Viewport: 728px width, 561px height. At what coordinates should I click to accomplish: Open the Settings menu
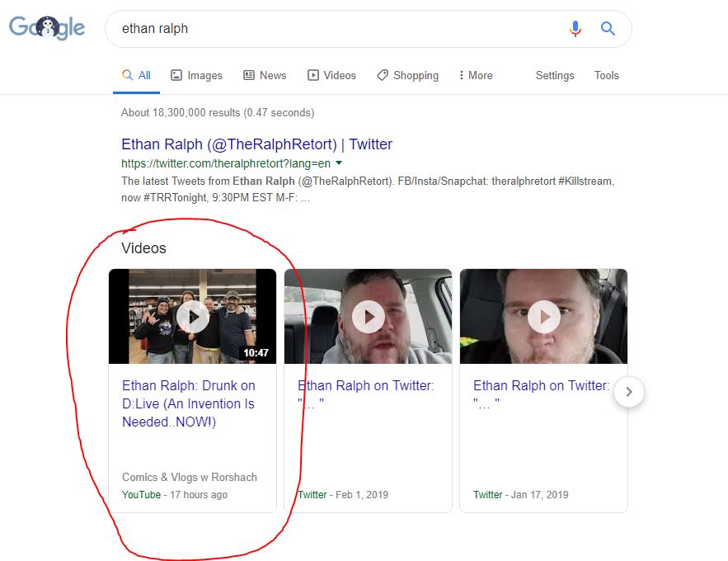[555, 75]
